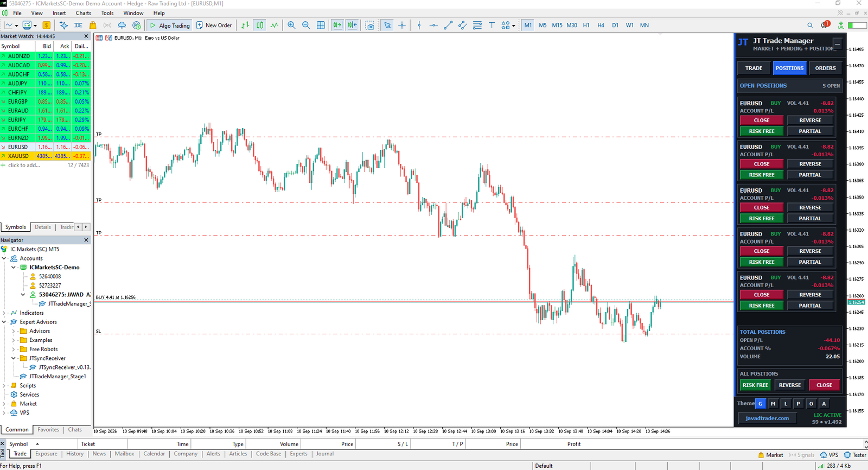Click the 'click to add...' symbol field
The width and height of the screenshot is (868, 470).
click(24, 165)
